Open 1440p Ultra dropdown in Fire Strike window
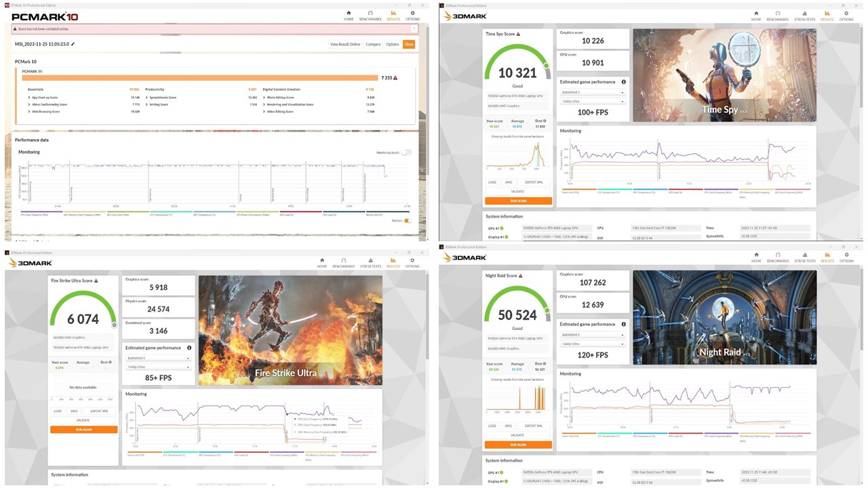This screenshot has height=488, width=868. (x=159, y=367)
